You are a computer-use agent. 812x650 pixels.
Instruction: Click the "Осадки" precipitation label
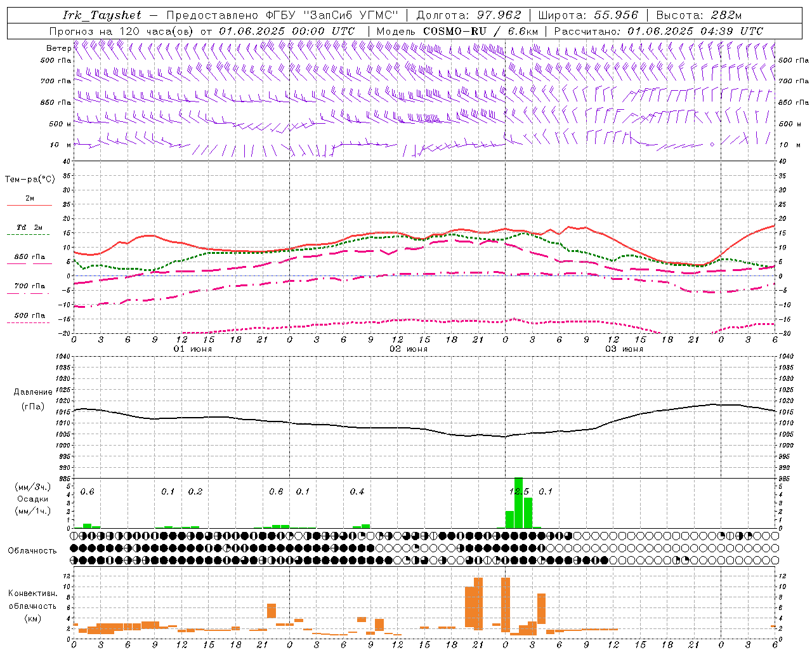point(33,499)
